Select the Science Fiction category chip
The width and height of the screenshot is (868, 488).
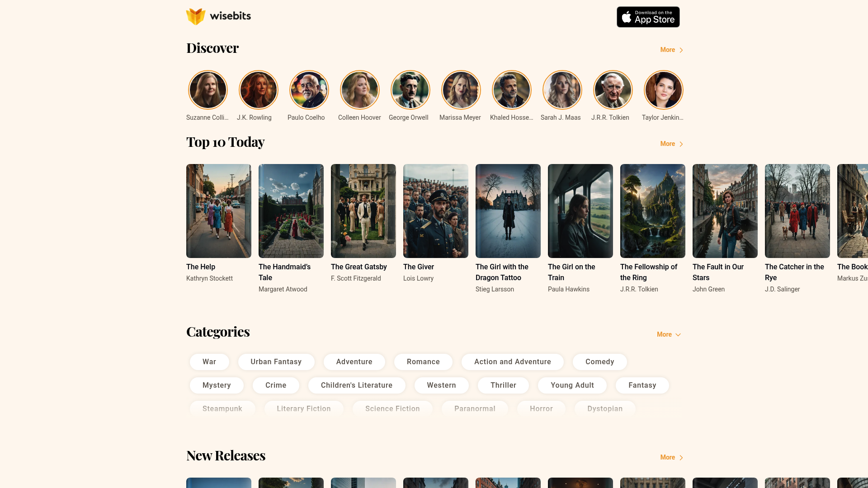pyautogui.click(x=392, y=408)
